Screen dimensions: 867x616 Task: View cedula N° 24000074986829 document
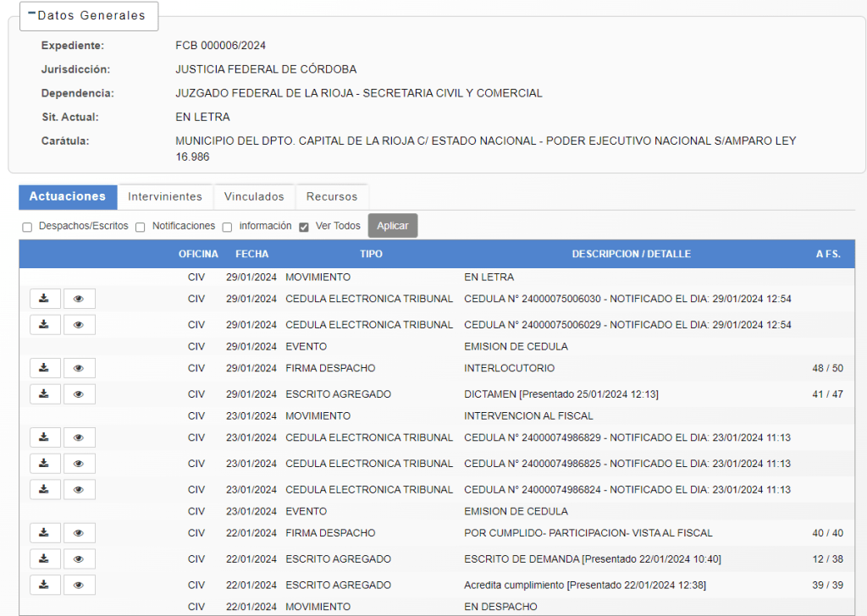[x=79, y=437]
